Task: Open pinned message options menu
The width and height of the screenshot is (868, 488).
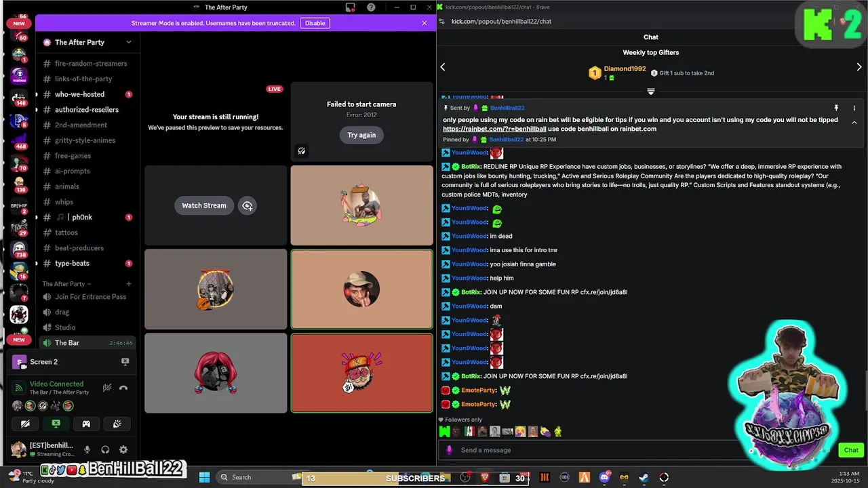Action: pyautogui.click(x=854, y=108)
